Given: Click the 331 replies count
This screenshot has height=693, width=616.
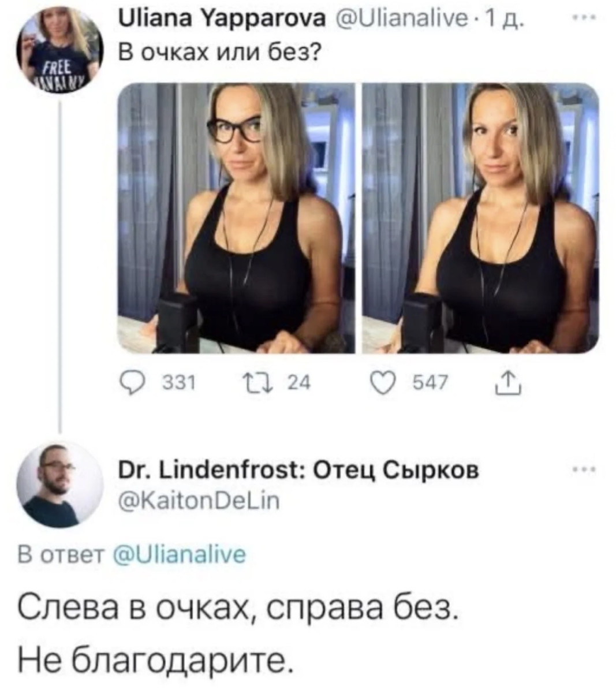Looking at the screenshot, I should click(179, 382).
